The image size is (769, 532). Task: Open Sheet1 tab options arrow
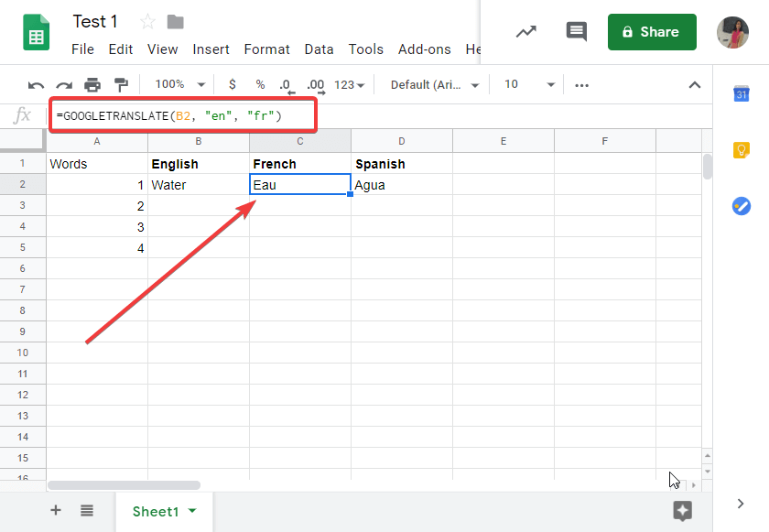pyautogui.click(x=192, y=510)
